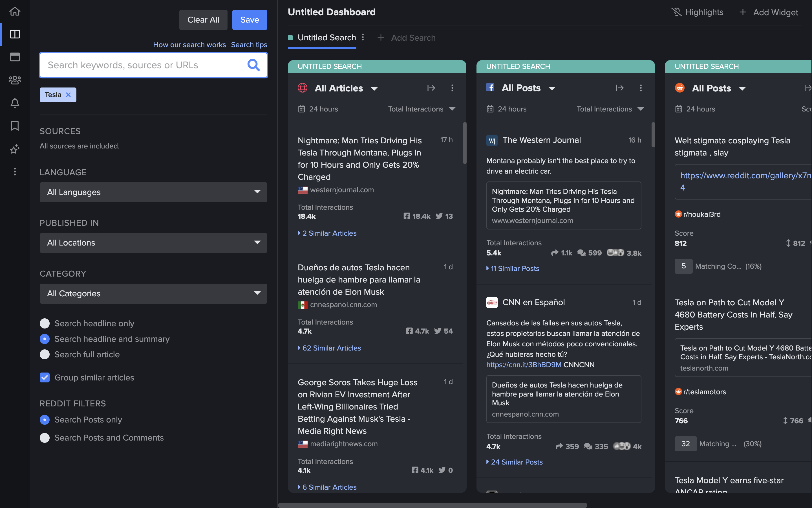Viewport: 812px width, 508px height.
Task: Select Search headline and summary
Action: pos(45,339)
